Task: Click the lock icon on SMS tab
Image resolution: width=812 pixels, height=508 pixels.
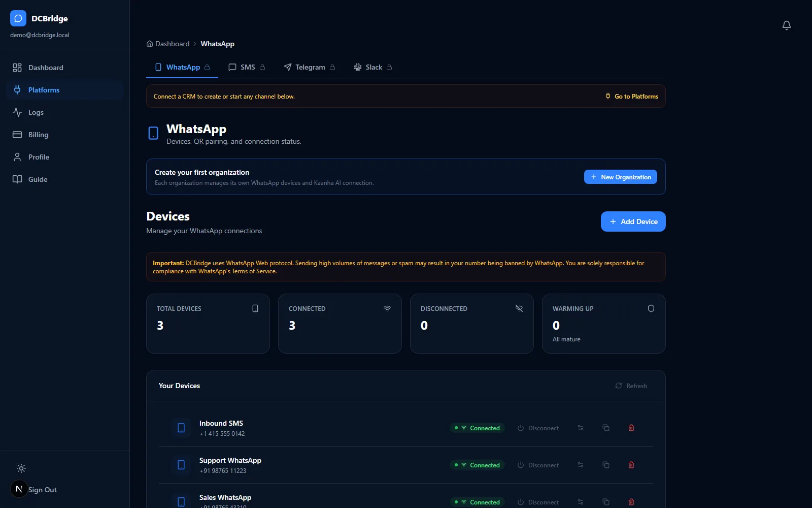Action: click(x=262, y=67)
